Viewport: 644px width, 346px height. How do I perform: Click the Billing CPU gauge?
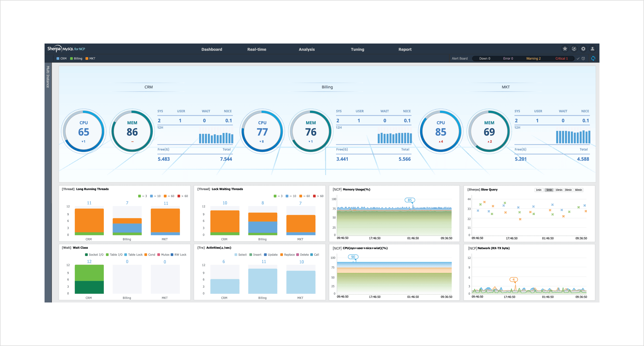(x=262, y=131)
